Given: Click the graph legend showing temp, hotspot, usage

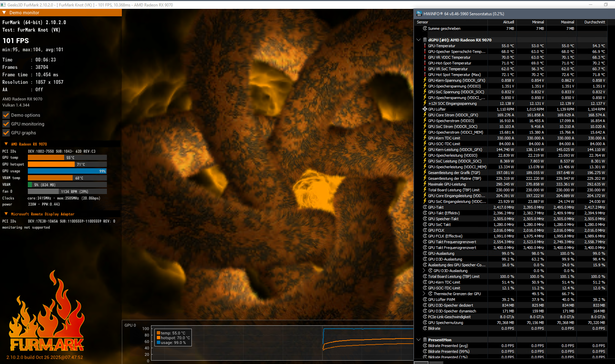Looking at the screenshot, I should pos(173,338).
